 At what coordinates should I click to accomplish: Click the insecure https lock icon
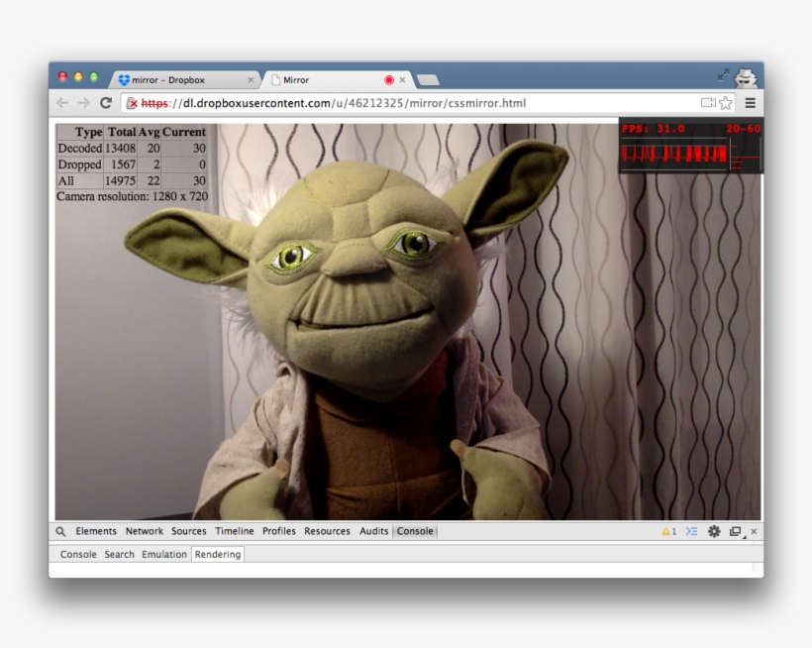(x=132, y=103)
